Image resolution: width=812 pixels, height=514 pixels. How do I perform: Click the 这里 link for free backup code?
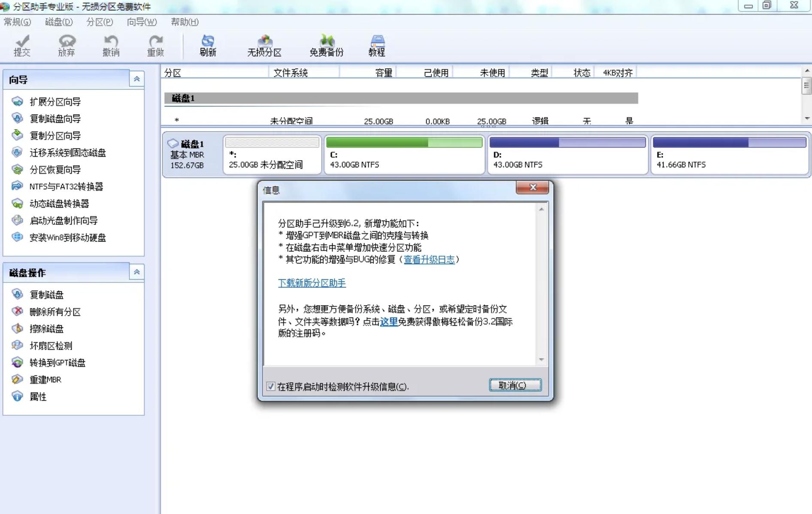[x=389, y=321]
